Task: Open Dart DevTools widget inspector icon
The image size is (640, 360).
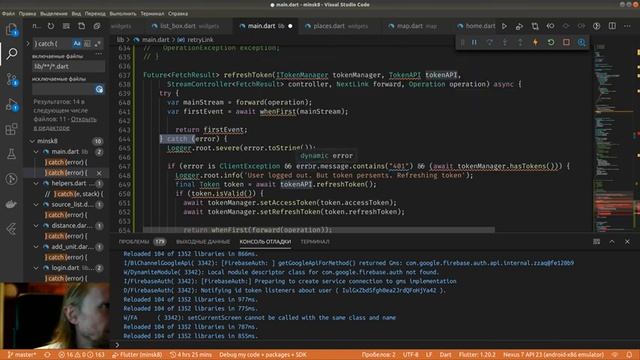Action: pyautogui.click(x=582, y=42)
